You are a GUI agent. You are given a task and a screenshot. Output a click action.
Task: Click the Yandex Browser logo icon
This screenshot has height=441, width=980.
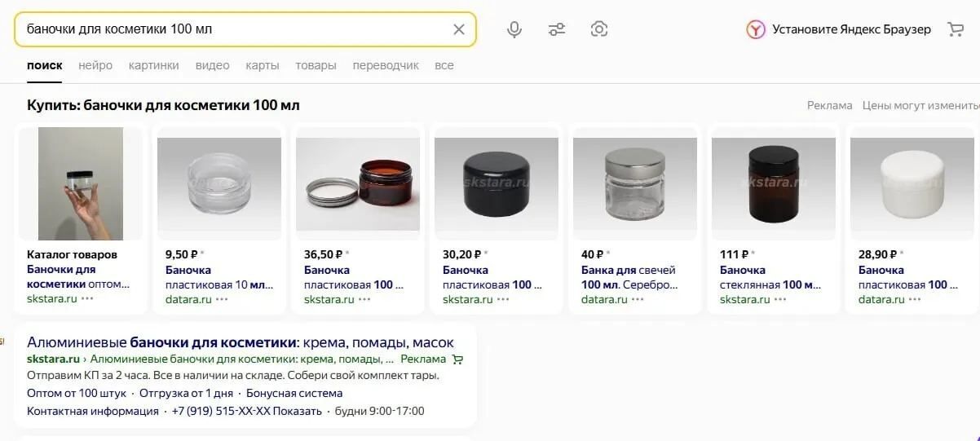(x=756, y=29)
